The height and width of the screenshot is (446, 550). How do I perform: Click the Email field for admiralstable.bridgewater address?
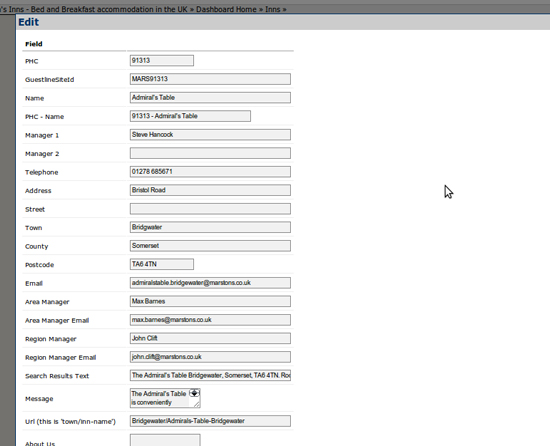(210, 283)
